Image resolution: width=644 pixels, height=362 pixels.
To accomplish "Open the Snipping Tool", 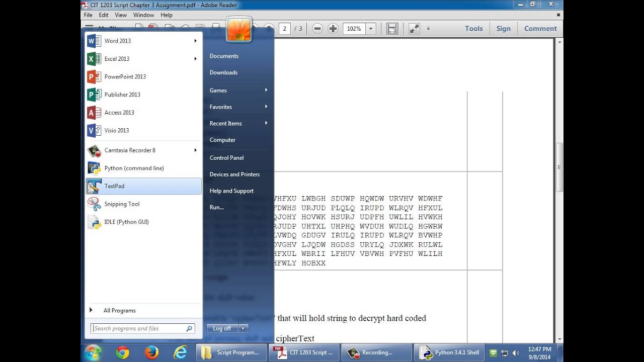I will (143, 204).
